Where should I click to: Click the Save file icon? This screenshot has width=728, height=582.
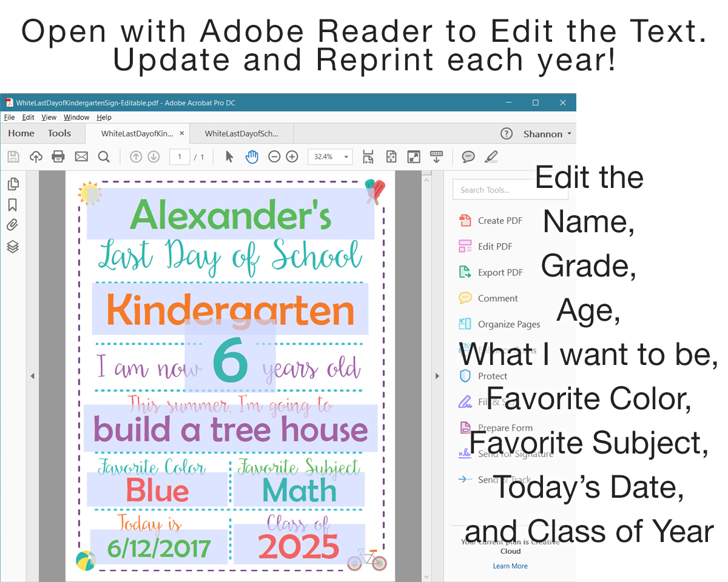click(x=13, y=157)
